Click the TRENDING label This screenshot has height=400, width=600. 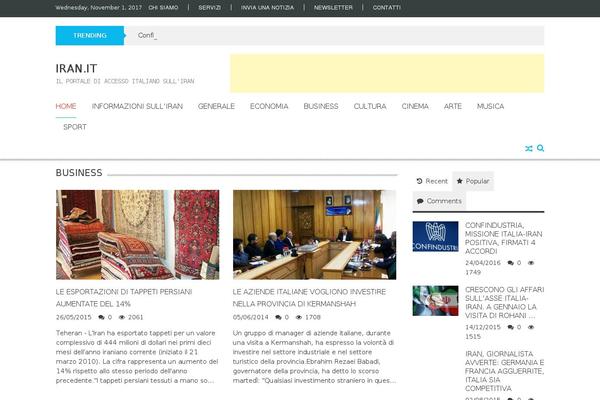pyautogui.click(x=90, y=36)
